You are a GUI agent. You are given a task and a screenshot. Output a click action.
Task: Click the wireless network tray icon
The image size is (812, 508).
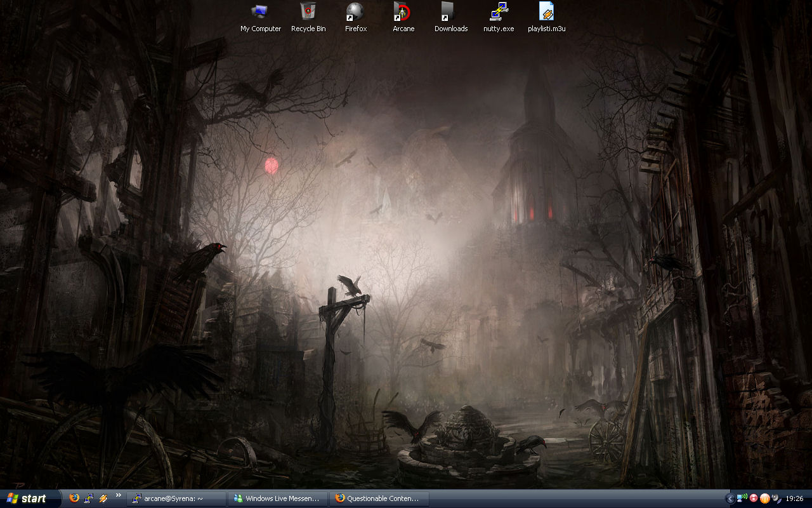point(742,498)
